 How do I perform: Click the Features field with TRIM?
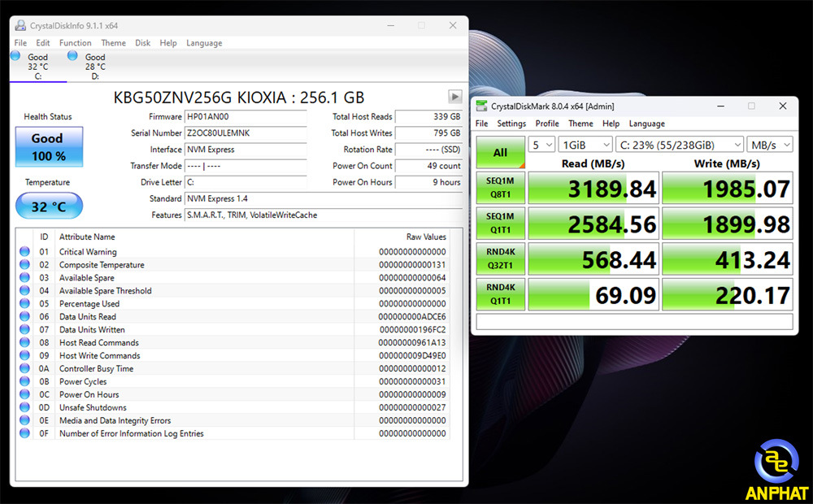[323, 215]
